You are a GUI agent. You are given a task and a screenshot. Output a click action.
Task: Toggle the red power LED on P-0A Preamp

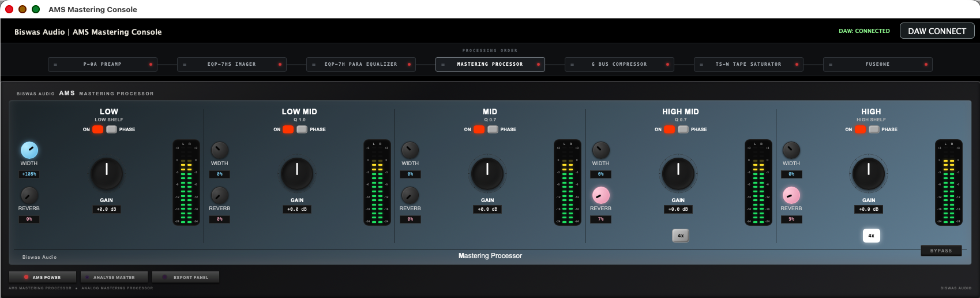pyautogui.click(x=151, y=64)
